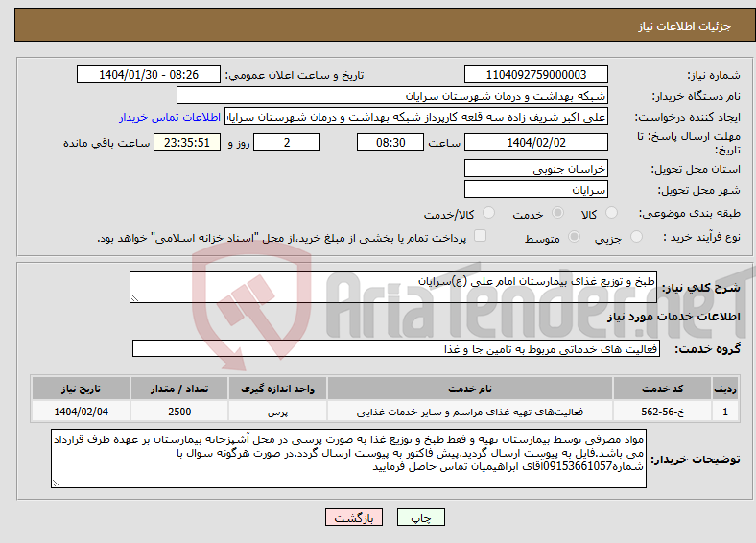The image size is (756, 543).
Task: Click the need date cell 1404/02/04
Action: [x=81, y=412]
